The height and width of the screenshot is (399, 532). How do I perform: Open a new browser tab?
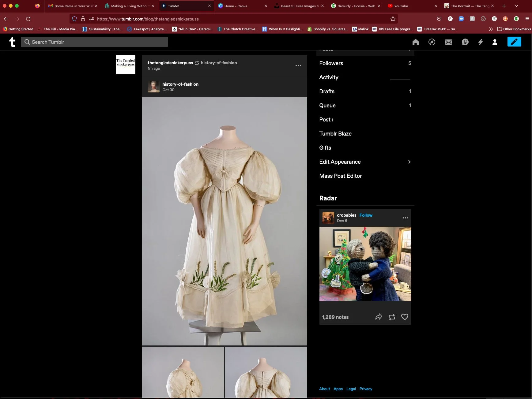504,6
